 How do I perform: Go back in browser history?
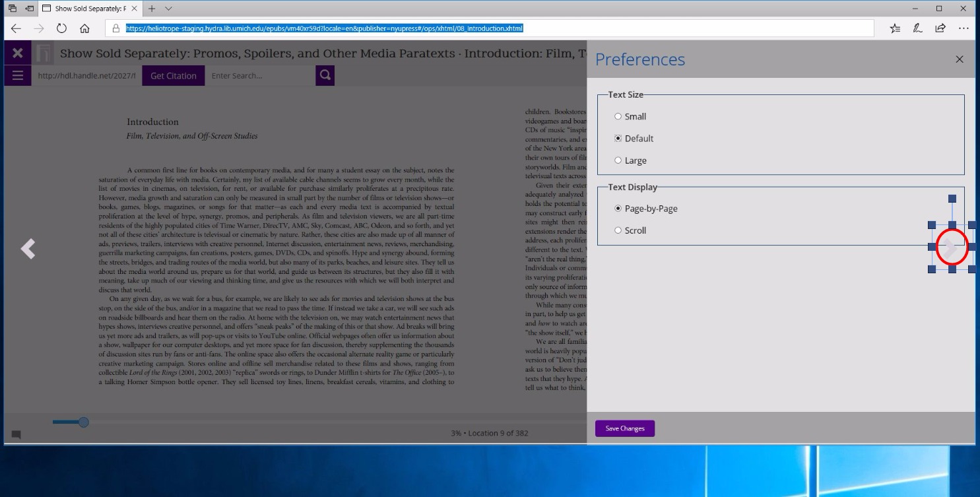click(16, 28)
